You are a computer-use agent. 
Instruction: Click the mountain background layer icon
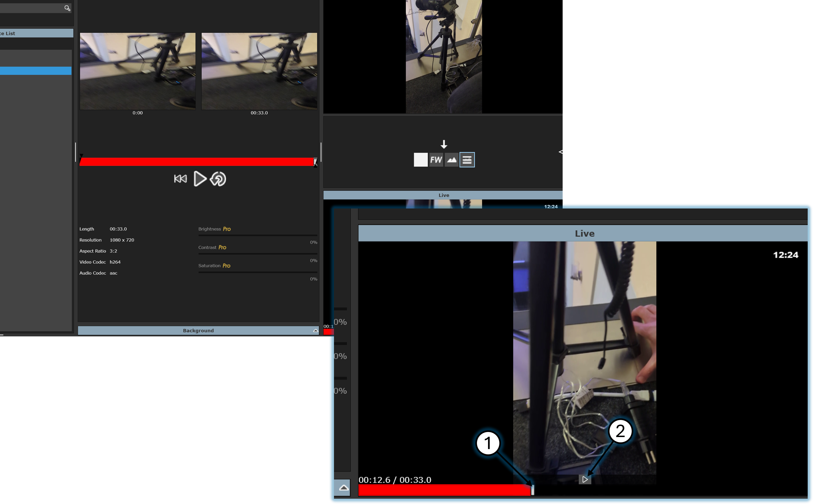coord(452,160)
